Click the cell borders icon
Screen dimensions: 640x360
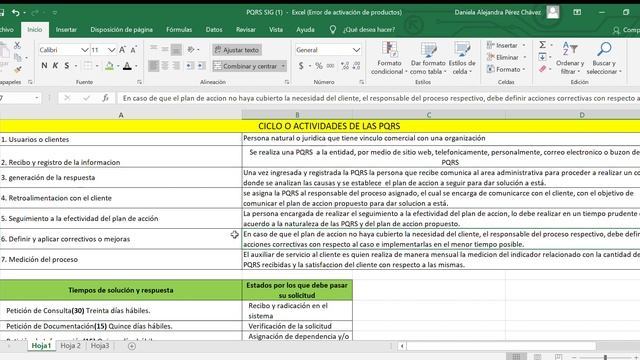pyautogui.click(x=87, y=66)
